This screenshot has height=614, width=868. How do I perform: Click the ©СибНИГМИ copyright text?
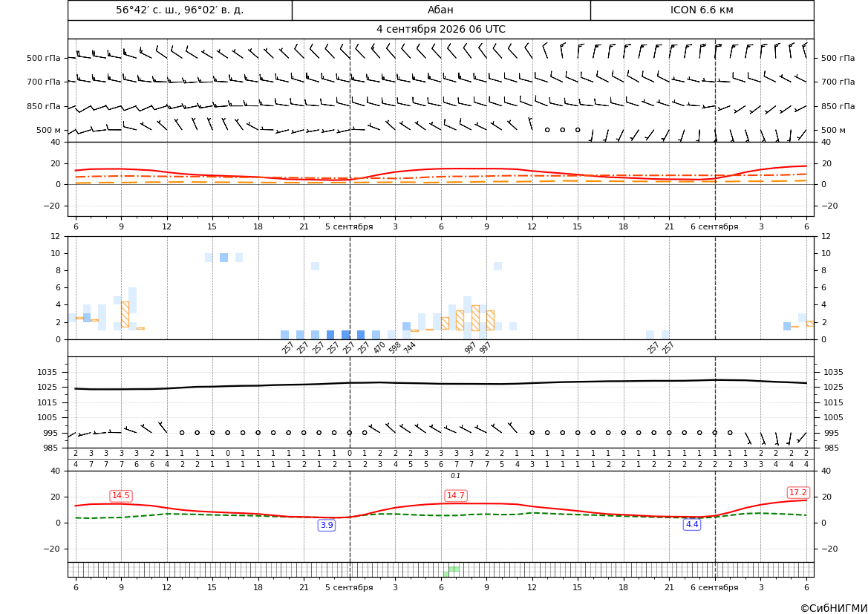(x=834, y=608)
